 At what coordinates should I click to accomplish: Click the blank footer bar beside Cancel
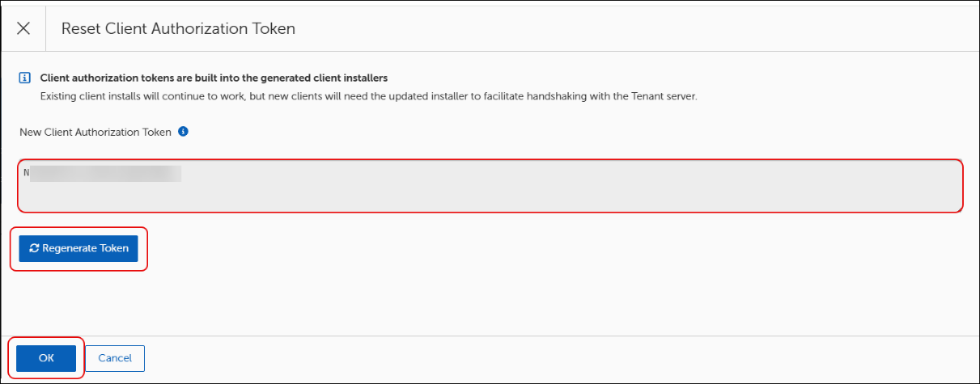pos(558,358)
